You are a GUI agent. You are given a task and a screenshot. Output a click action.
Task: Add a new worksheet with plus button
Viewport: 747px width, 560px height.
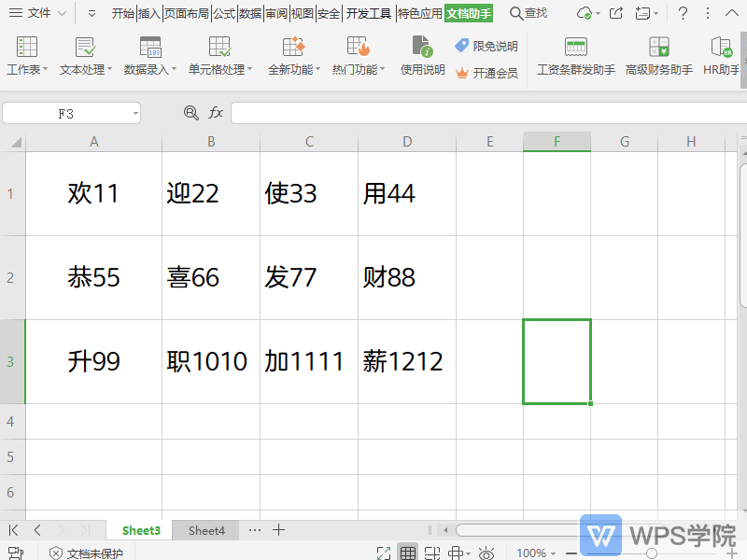278,530
